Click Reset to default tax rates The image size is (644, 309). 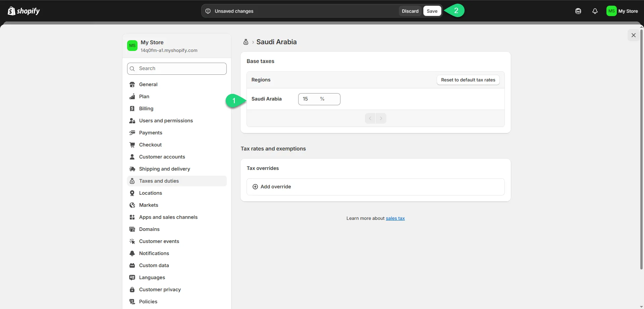(468, 80)
